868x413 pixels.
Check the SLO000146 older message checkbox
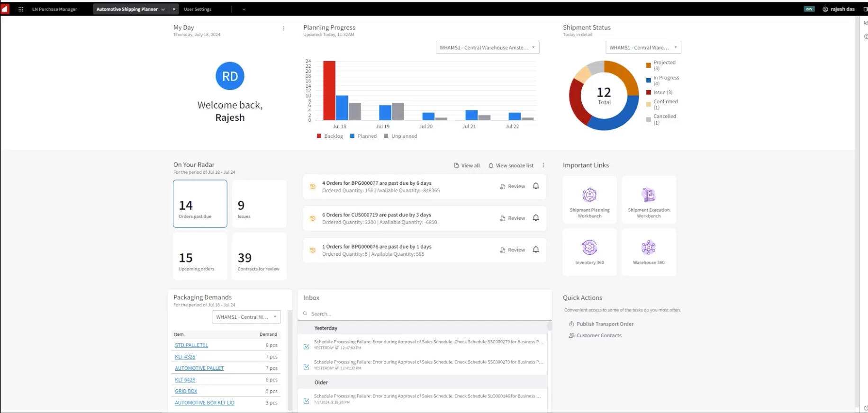306,401
